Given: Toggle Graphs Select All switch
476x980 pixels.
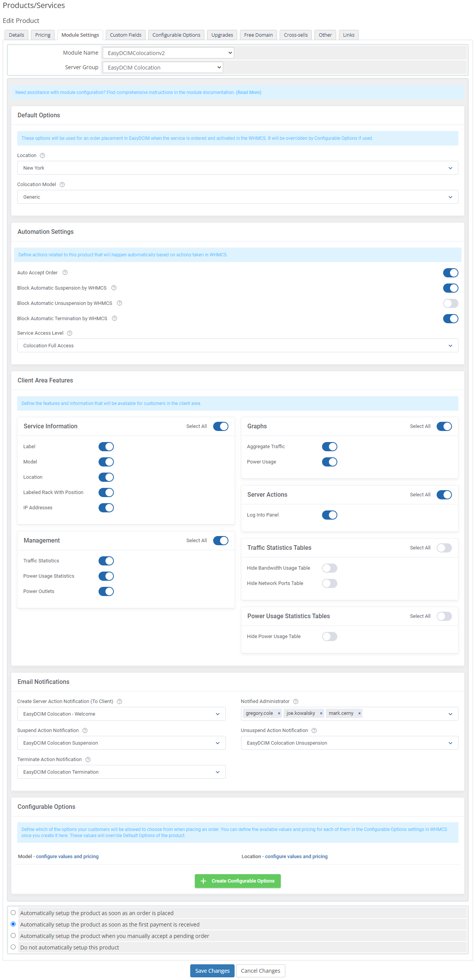Looking at the screenshot, I should pos(444,426).
